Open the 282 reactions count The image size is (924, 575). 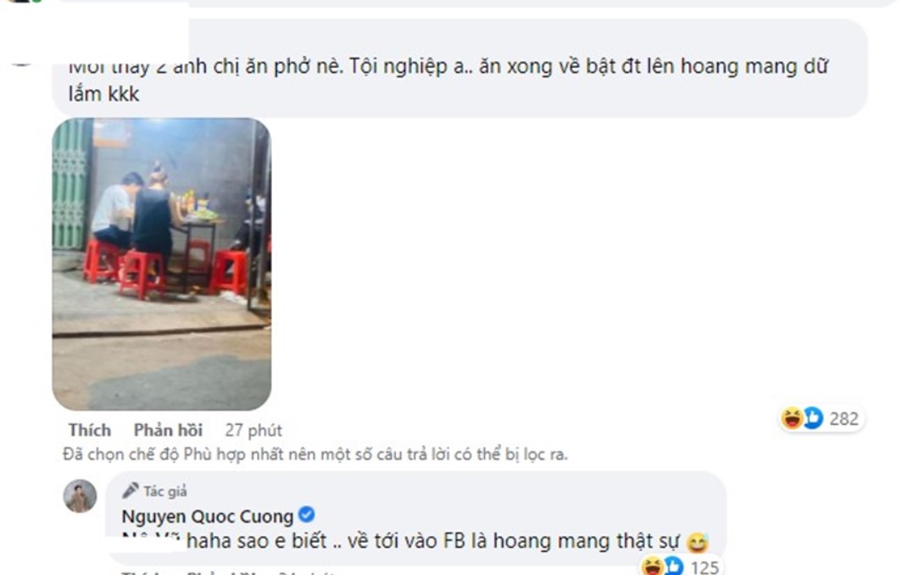843,419
